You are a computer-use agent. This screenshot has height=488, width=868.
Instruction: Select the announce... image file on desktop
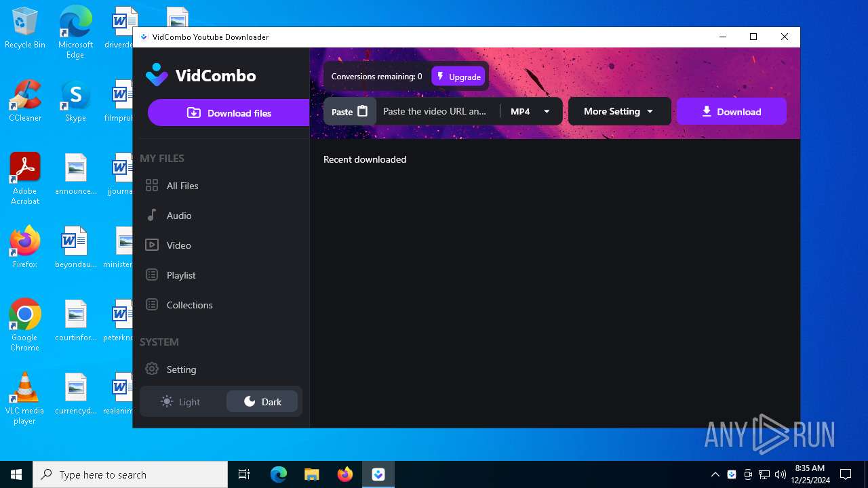(75, 174)
